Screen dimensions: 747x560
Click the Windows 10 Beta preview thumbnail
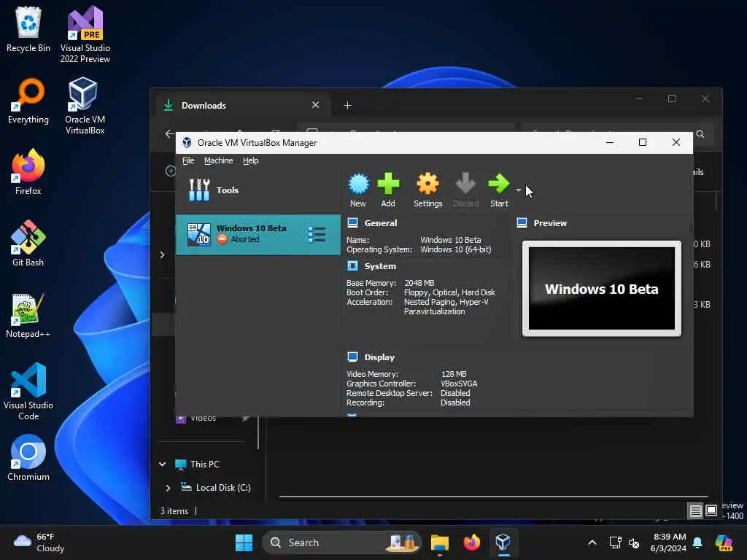click(x=602, y=289)
